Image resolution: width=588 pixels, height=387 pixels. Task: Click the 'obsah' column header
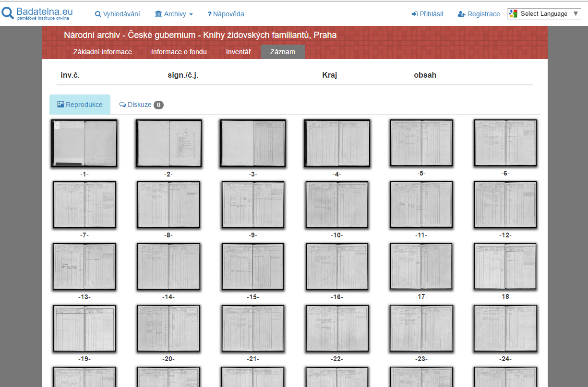coord(425,75)
